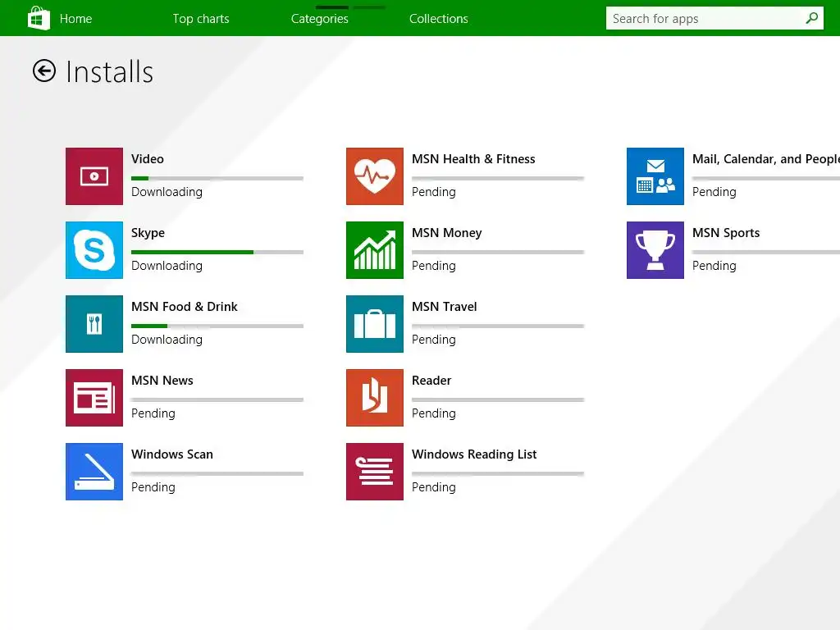Click the Pending status under MSN Travel
This screenshot has width=840, height=630.
coord(434,340)
